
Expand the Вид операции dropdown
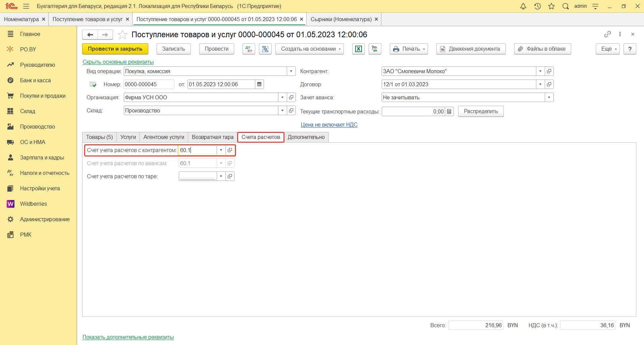[x=291, y=71]
